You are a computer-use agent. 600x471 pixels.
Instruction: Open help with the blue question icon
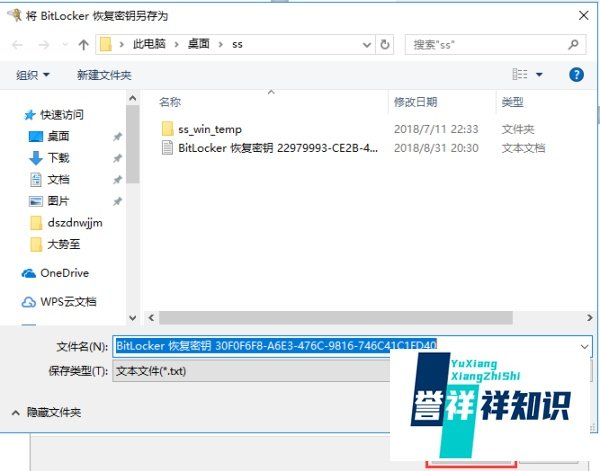[x=576, y=75]
